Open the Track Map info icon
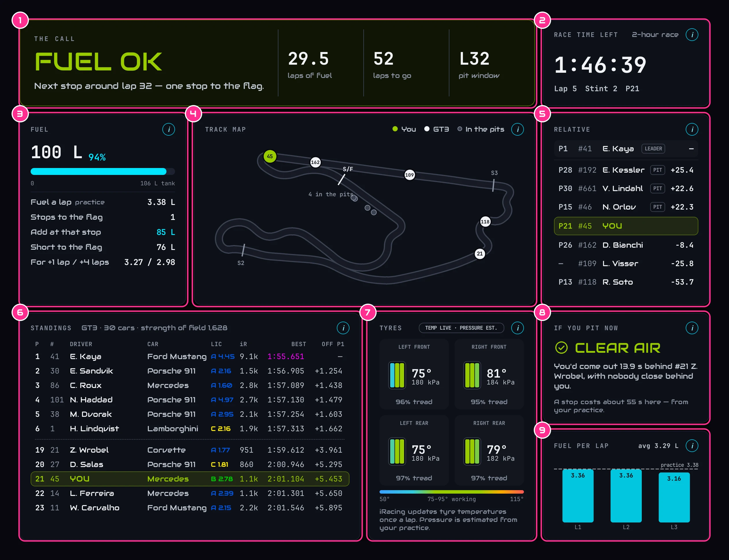Image resolution: width=729 pixels, height=560 pixels. tap(518, 129)
